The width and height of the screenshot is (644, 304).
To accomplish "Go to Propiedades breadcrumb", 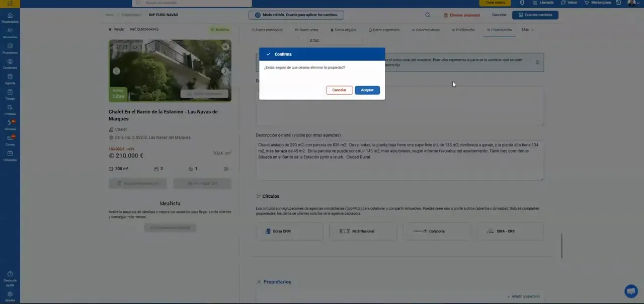I will point(131,15).
